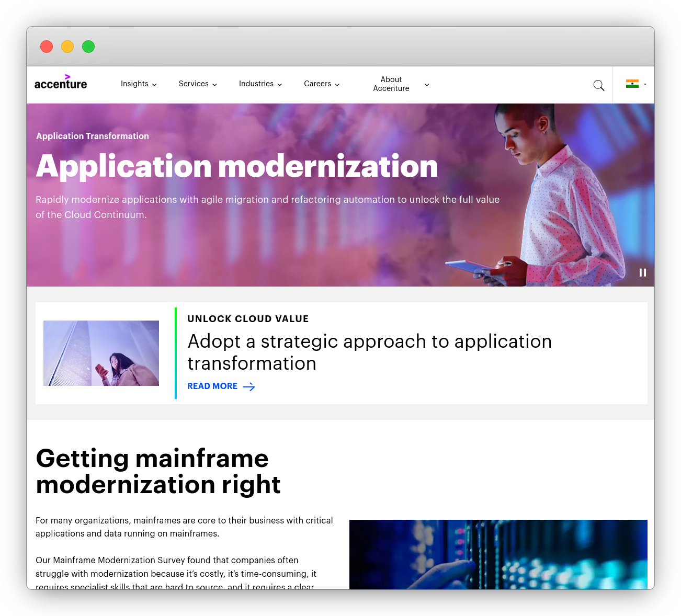Expand the Industries dropdown chevron
This screenshot has height=616, width=681.
pos(279,85)
